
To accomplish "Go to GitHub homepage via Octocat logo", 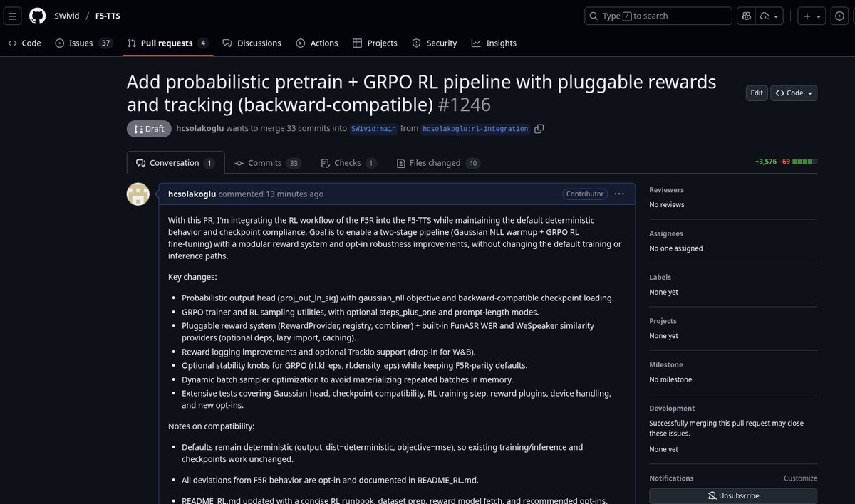I will (x=38, y=16).
